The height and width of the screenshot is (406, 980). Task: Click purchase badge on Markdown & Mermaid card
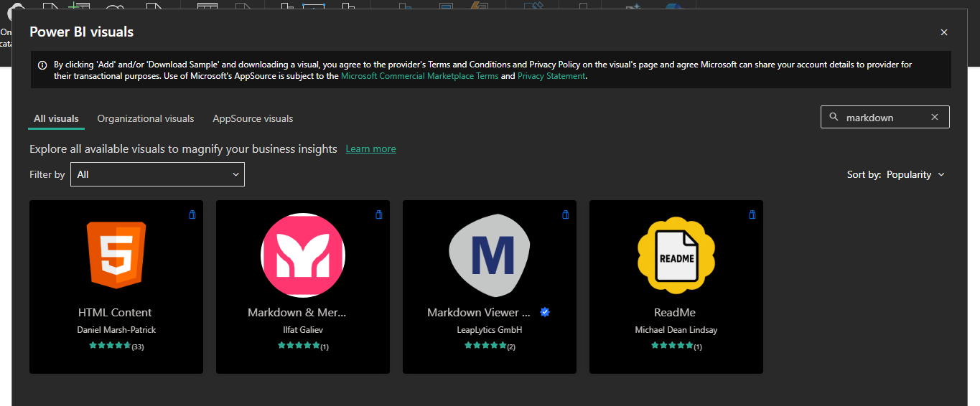pos(378,214)
